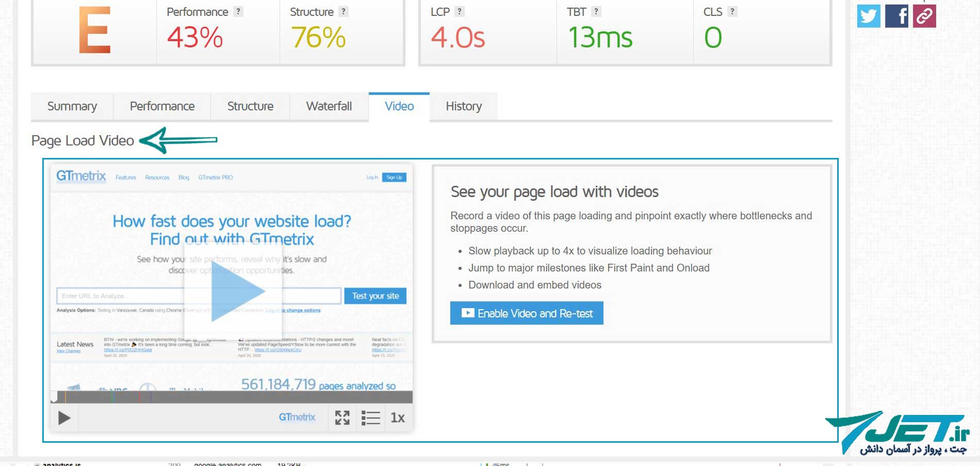
Task: Click 'See your page load with videos' heading
Action: (x=555, y=192)
